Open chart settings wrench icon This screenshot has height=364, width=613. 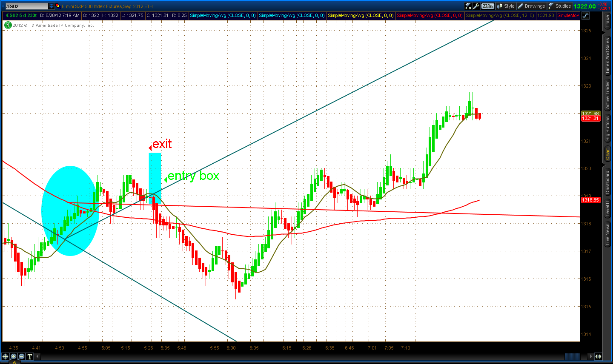(x=476, y=6)
